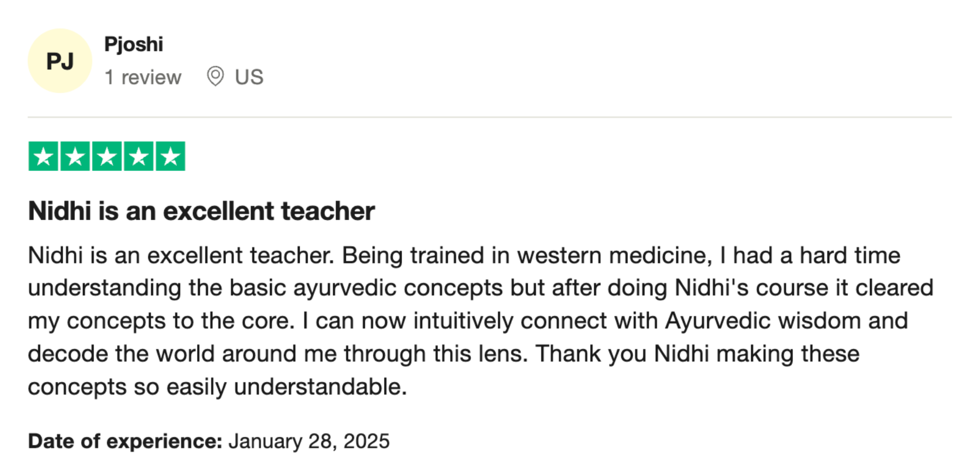Click the first green rating star
The height and width of the screenshot is (471, 980).
coord(43,156)
